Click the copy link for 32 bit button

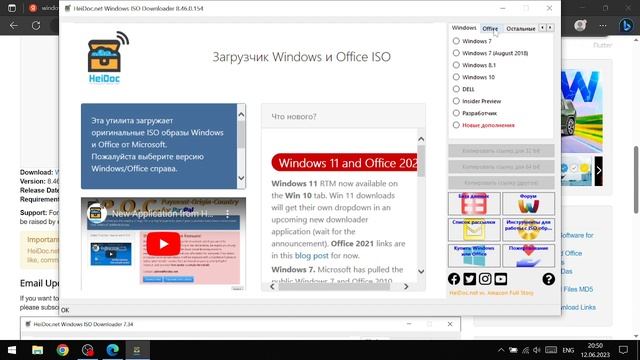click(501, 151)
